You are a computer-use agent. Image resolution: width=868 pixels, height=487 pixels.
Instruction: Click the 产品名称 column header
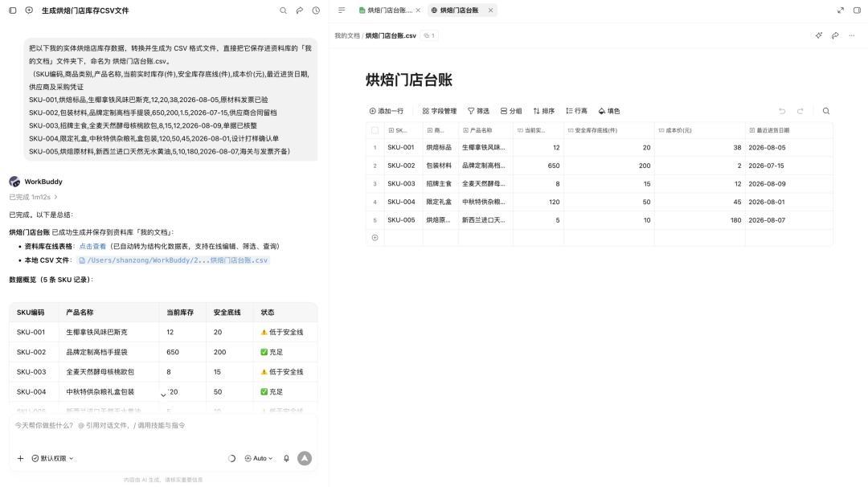tap(485, 131)
